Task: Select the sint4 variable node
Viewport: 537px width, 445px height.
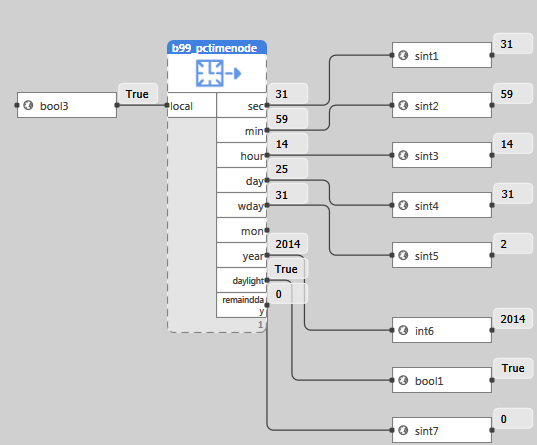Action: 442,205
